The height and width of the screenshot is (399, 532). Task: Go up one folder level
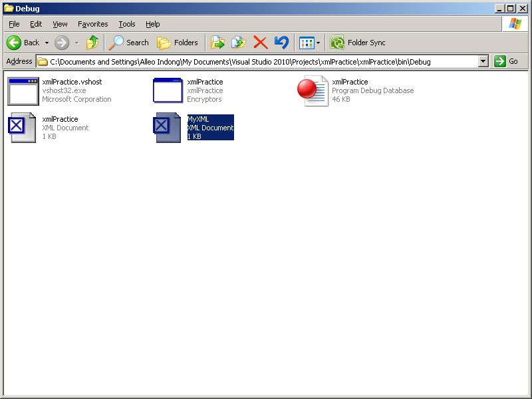pyautogui.click(x=92, y=43)
